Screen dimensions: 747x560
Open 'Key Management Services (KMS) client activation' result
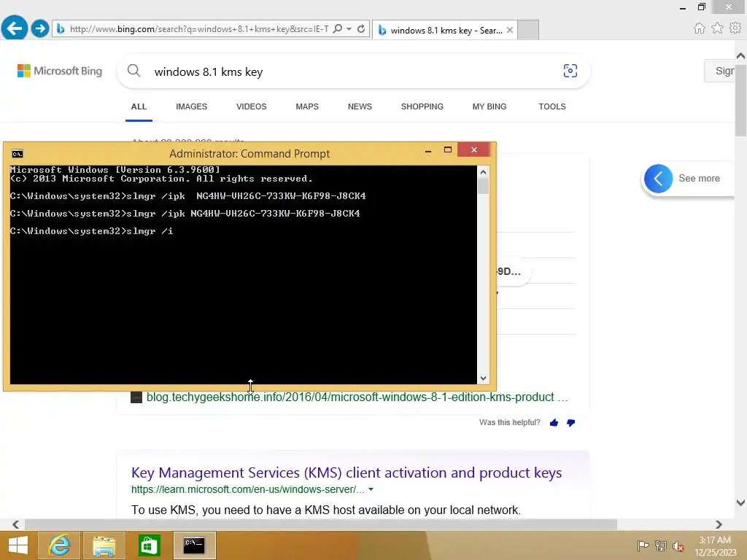tap(347, 472)
